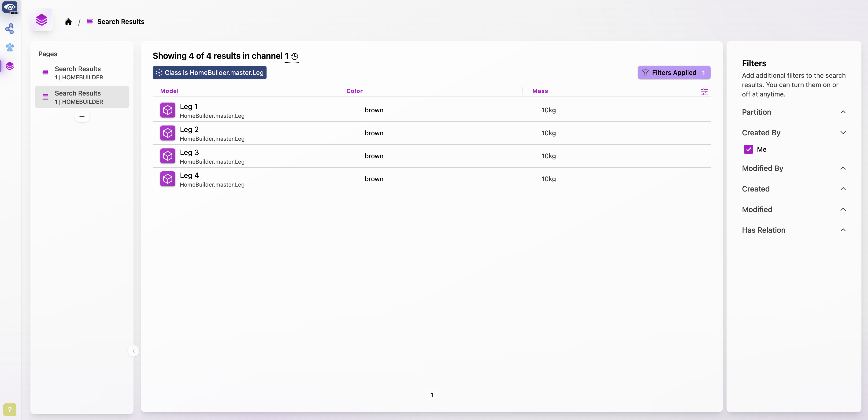This screenshot has height=420, width=868.
Task: Open the help question mark button
Action: 10,409
